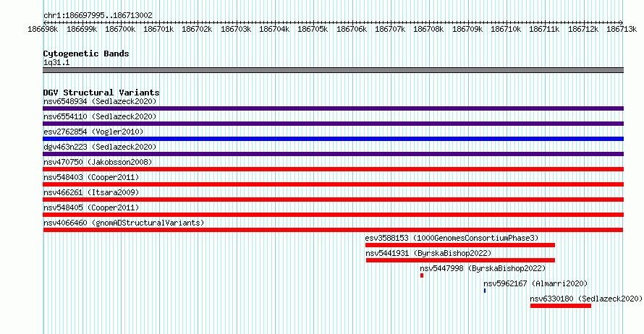
Task: Open nsv470750 (Jakobsson2008) variant label
Action: 98,162
